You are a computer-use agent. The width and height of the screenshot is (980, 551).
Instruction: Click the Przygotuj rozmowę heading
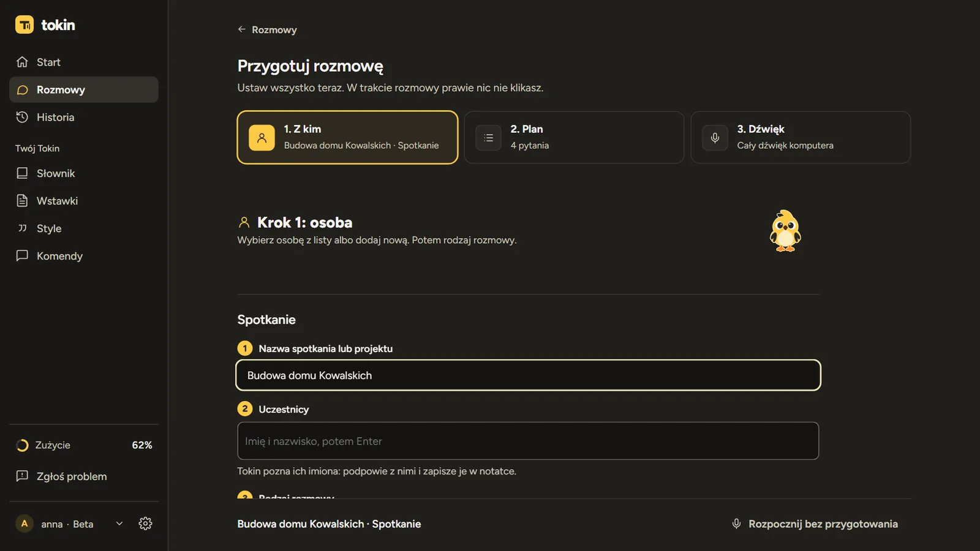coord(311,66)
